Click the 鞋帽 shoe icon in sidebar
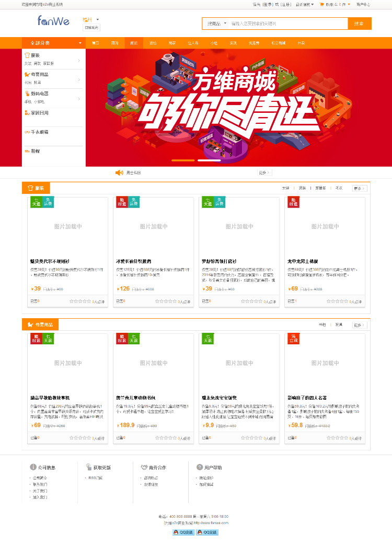Image resolution: width=392 pixels, height=546 pixels. coord(27,151)
